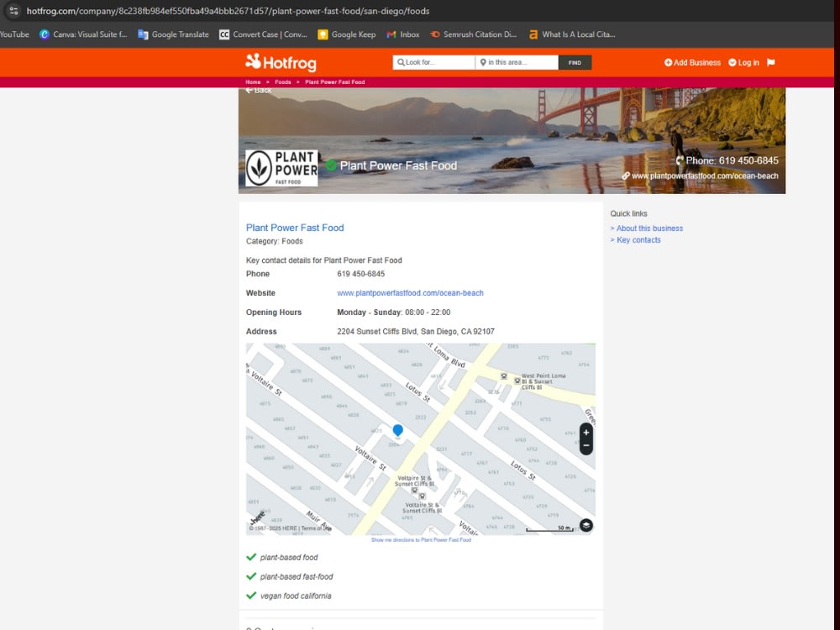Click the vegan food california tag
Screen dimensions: 840x630
(x=296, y=596)
